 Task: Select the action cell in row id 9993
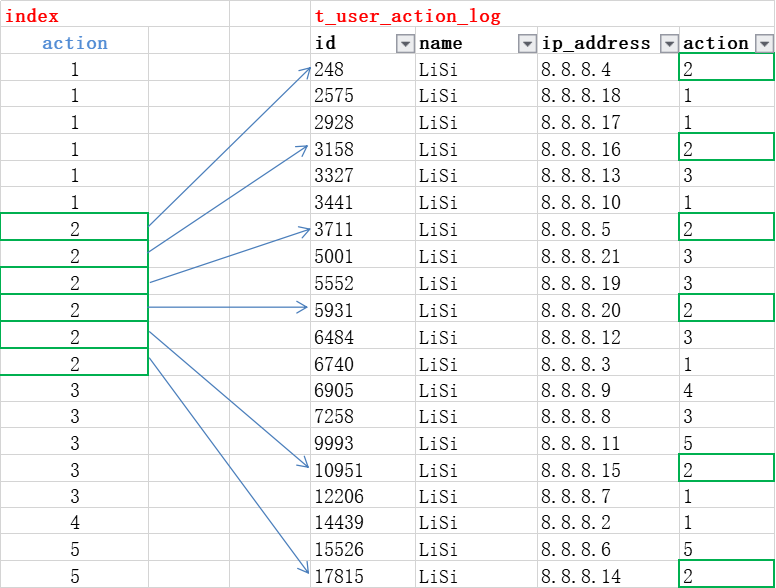(x=727, y=442)
